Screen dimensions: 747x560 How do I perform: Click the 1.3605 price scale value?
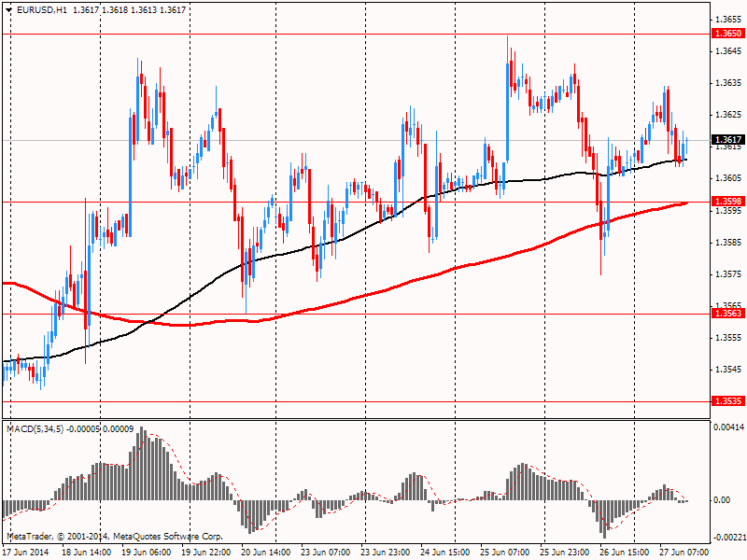728,178
